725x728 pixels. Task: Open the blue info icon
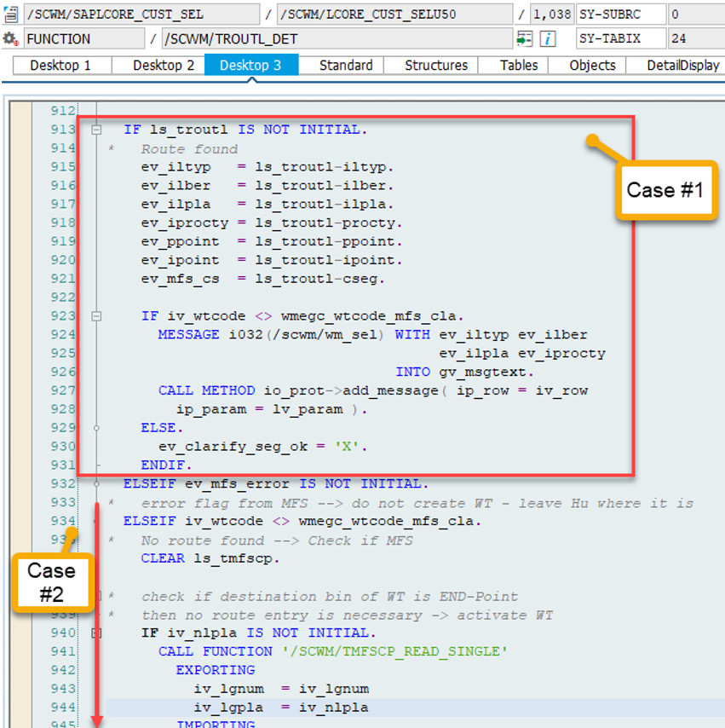coord(548,38)
